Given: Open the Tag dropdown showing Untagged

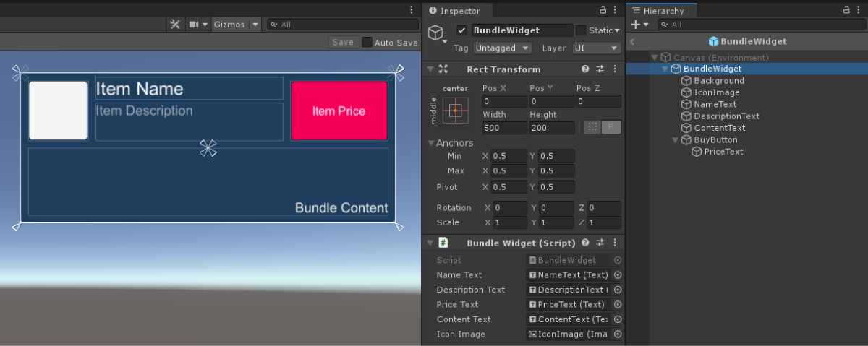Looking at the screenshot, I should point(502,48).
